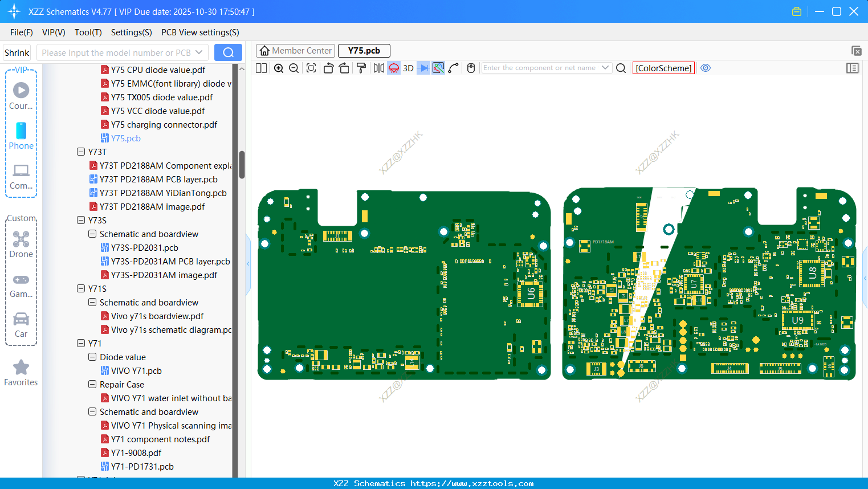This screenshot has width=868, height=489.
Task: Switch to the Y75.pcb tab
Action: coord(364,51)
